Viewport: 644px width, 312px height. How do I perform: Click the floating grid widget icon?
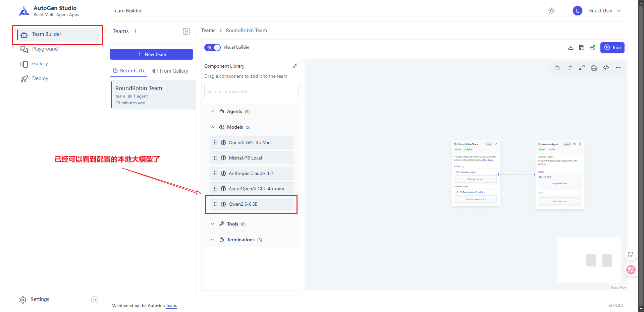[x=631, y=255]
